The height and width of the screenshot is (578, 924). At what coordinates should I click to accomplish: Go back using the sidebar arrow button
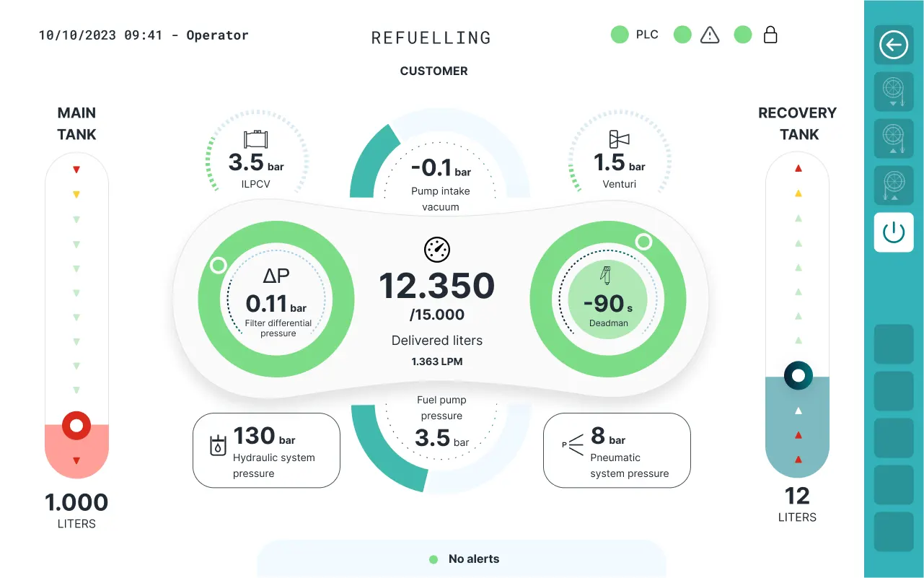(894, 45)
